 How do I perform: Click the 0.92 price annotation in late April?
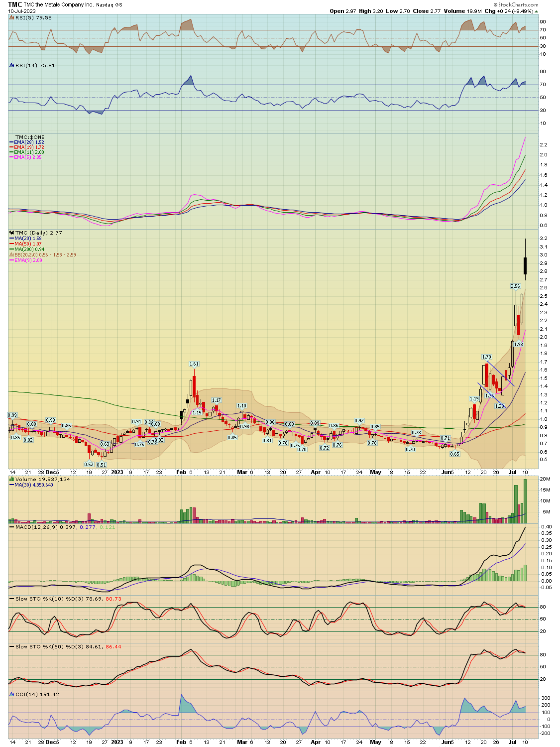click(359, 421)
